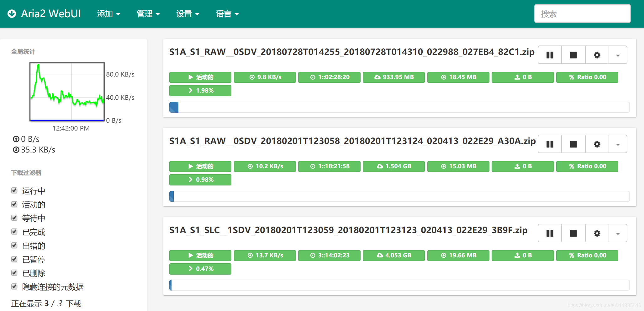Click the 0.47% progress badge
This screenshot has width=644, height=311.
(x=200, y=269)
